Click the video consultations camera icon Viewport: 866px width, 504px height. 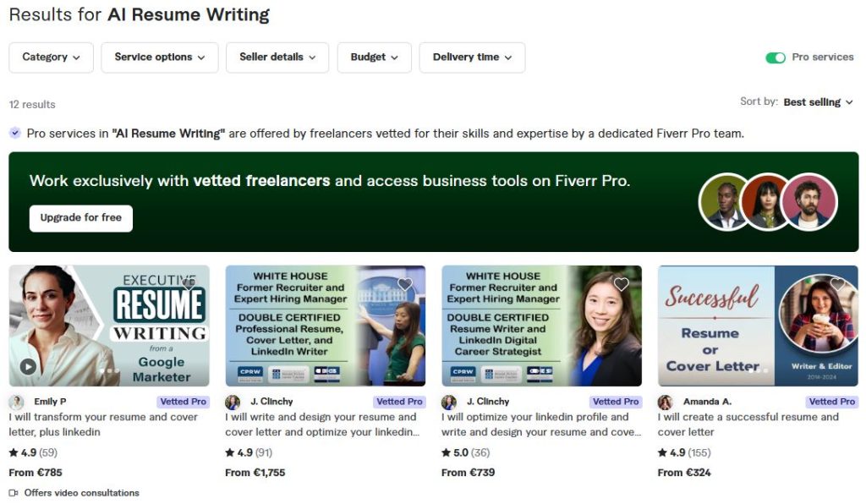14,493
